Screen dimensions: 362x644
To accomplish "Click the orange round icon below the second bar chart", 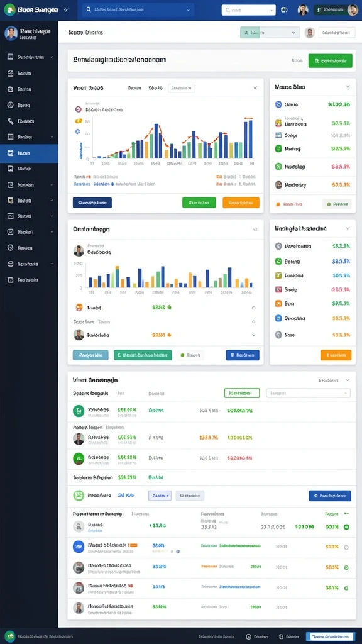I will (79, 307).
